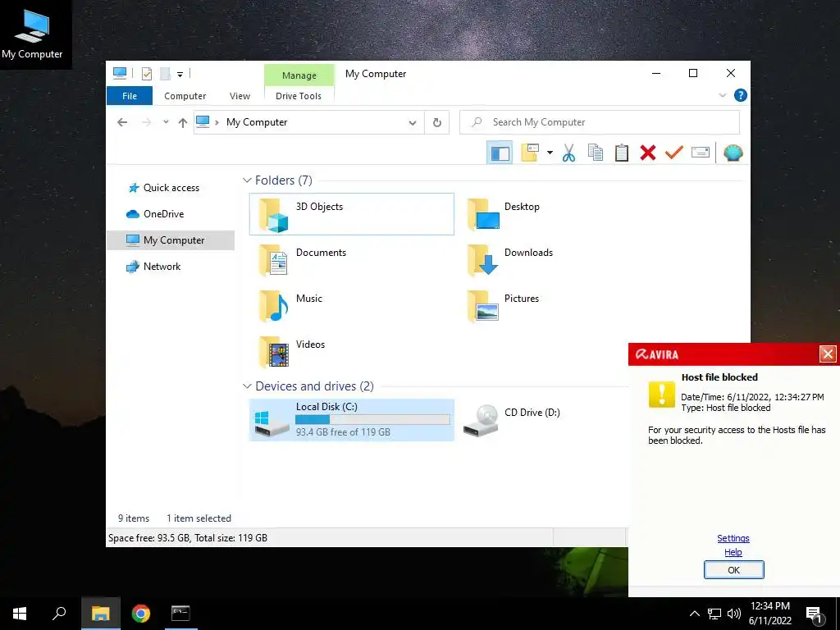
Task: Open the My Computer desktop shortcut
Action: (x=32, y=34)
